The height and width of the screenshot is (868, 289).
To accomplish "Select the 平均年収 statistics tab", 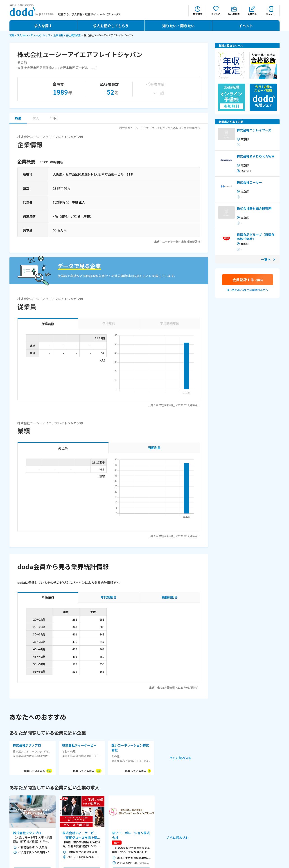I will [48, 597].
